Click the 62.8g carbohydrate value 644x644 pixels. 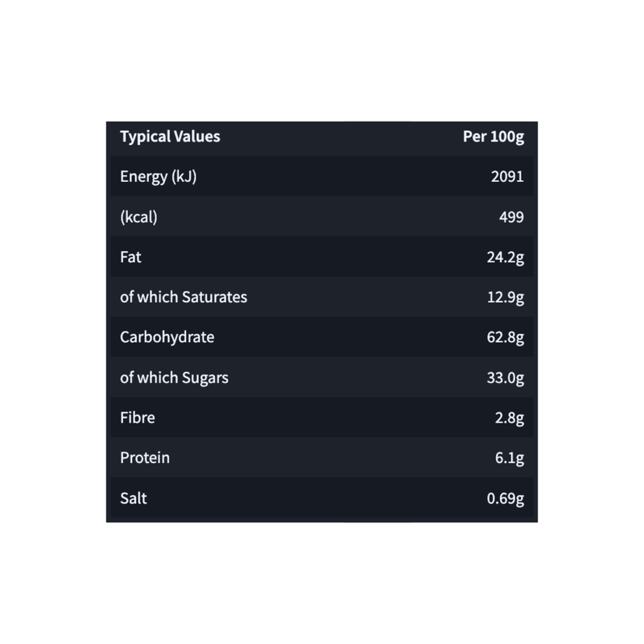click(506, 337)
